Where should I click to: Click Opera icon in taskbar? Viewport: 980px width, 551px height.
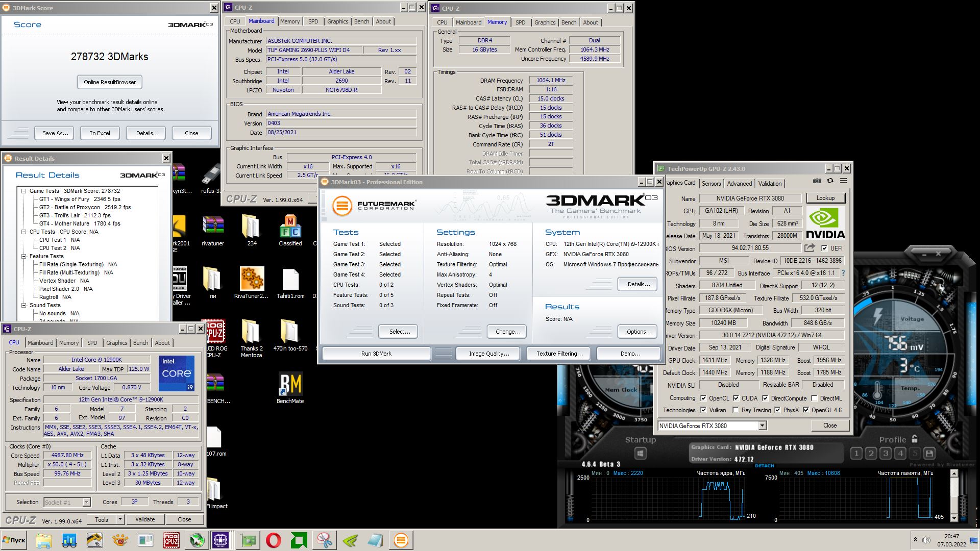[274, 540]
